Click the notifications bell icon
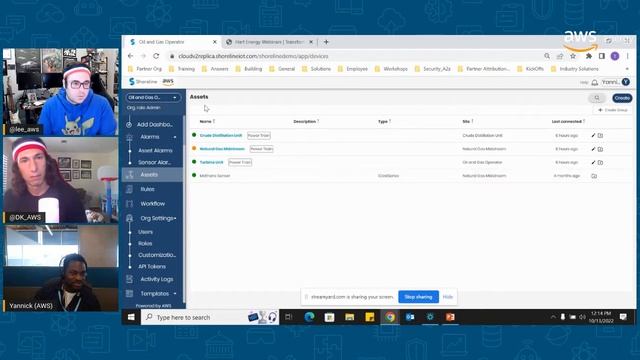The width and height of the screenshot is (640, 360). (x=595, y=82)
